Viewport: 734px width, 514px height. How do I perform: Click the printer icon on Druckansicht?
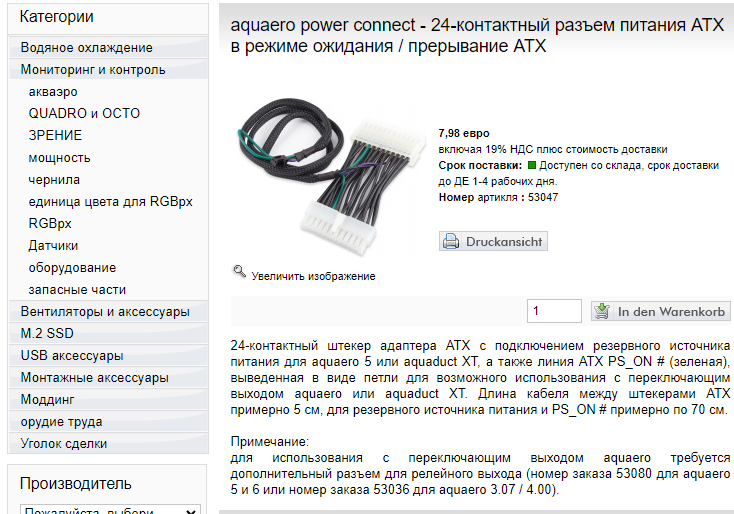point(451,241)
